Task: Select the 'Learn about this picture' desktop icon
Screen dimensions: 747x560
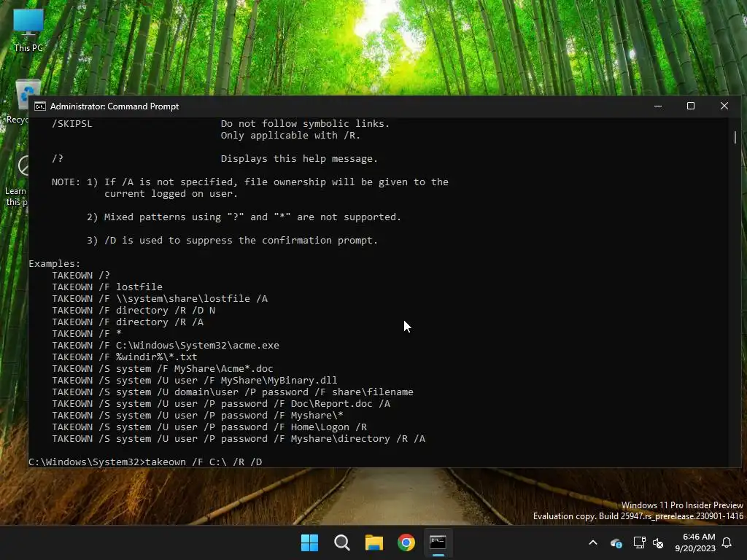Action: (x=19, y=181)
